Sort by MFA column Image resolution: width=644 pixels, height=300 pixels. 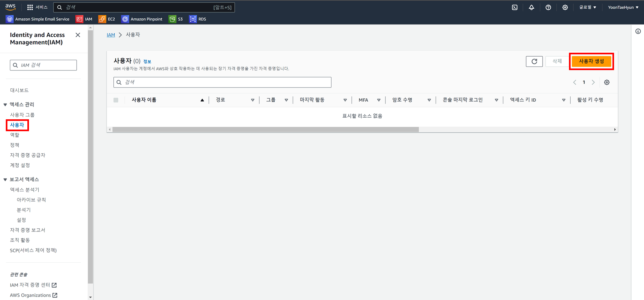pyautogui.click(x=379, y=100)
